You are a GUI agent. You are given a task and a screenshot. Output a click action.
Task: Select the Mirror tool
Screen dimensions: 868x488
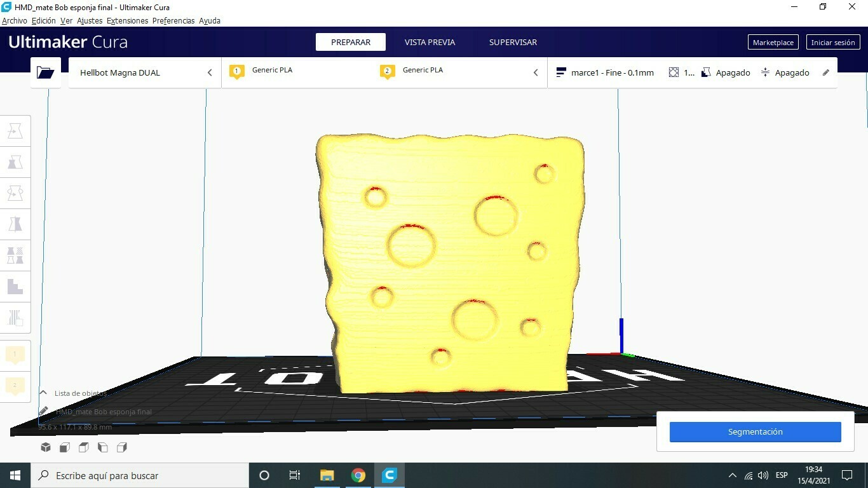pos(15,224)
